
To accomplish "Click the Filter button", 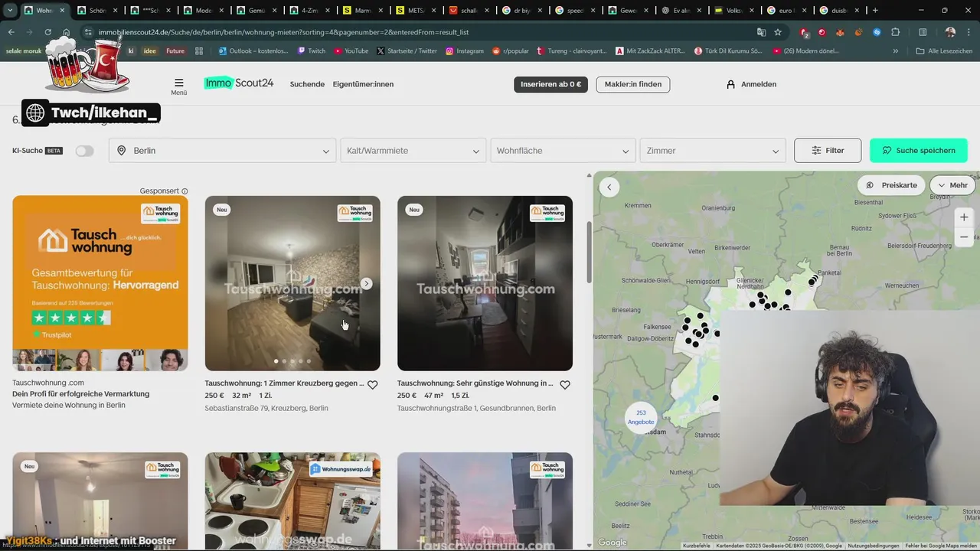I will point(828,151).
